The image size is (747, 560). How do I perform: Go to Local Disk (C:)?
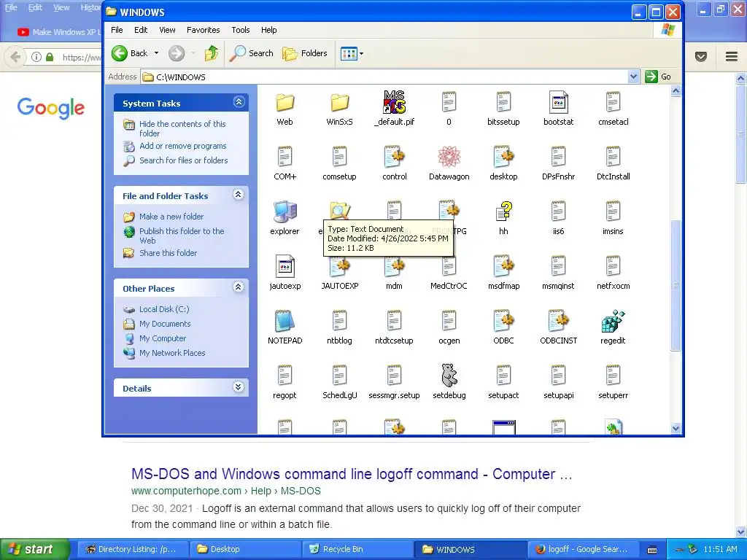[164, 309]
